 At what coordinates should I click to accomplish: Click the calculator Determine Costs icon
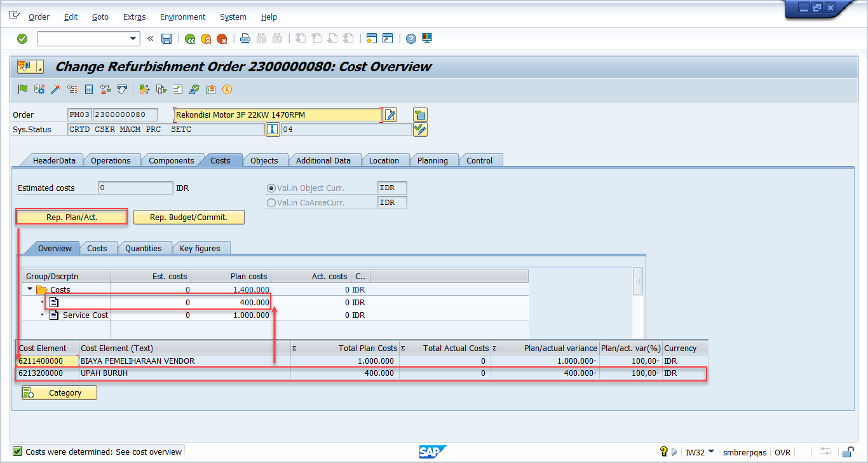click(89, 90)
